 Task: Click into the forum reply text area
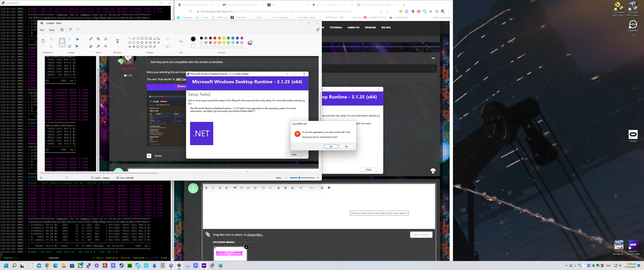coord(319,210)
